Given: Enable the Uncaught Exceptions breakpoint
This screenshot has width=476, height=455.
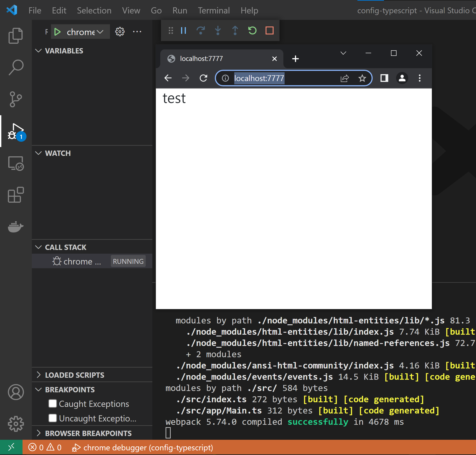Looking at the screenshot, I should [53, 418].
